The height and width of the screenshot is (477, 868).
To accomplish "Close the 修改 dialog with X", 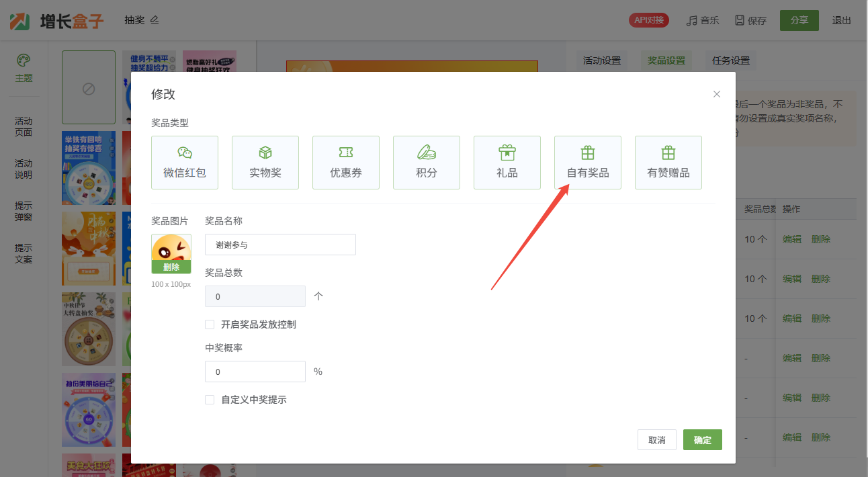I will (717, 94).
